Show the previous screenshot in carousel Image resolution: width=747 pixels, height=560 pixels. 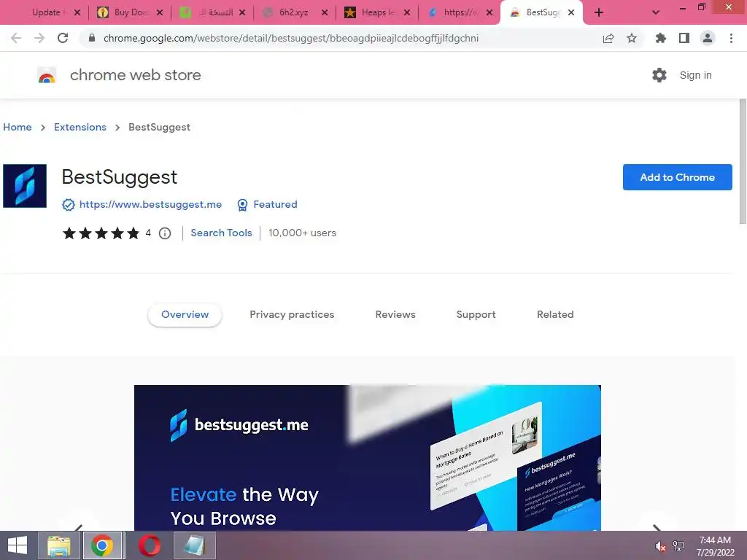(79, 528)
